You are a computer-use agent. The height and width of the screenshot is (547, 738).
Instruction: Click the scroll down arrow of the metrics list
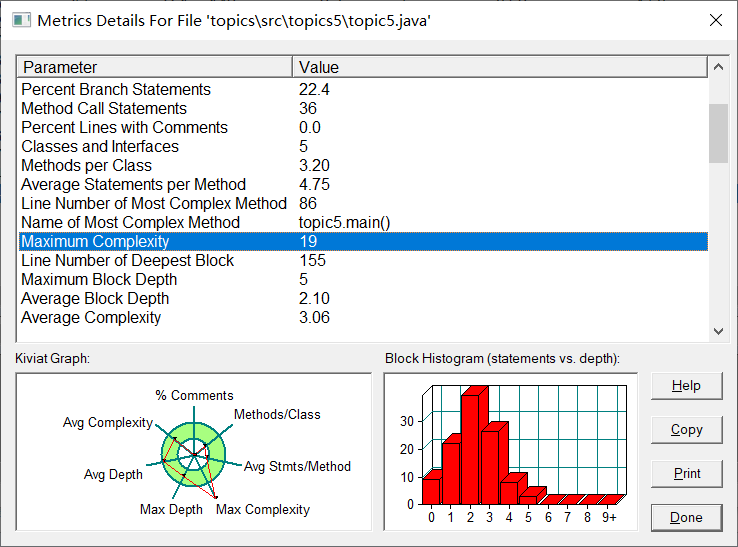(718, 331)
